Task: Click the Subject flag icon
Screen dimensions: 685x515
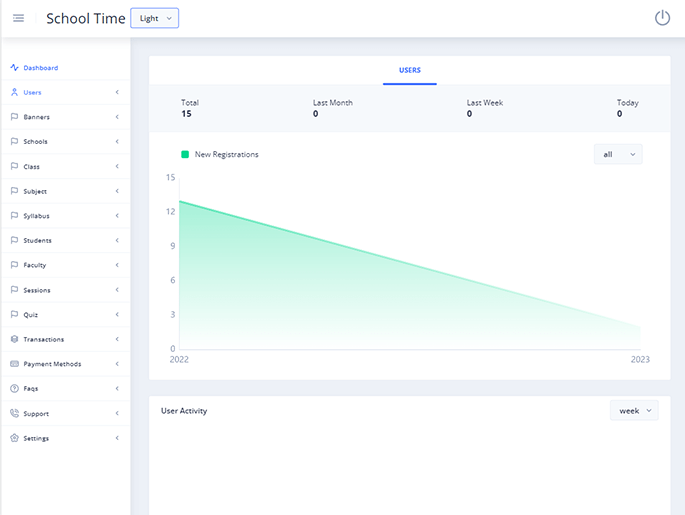Action: [x=14, y=191]
